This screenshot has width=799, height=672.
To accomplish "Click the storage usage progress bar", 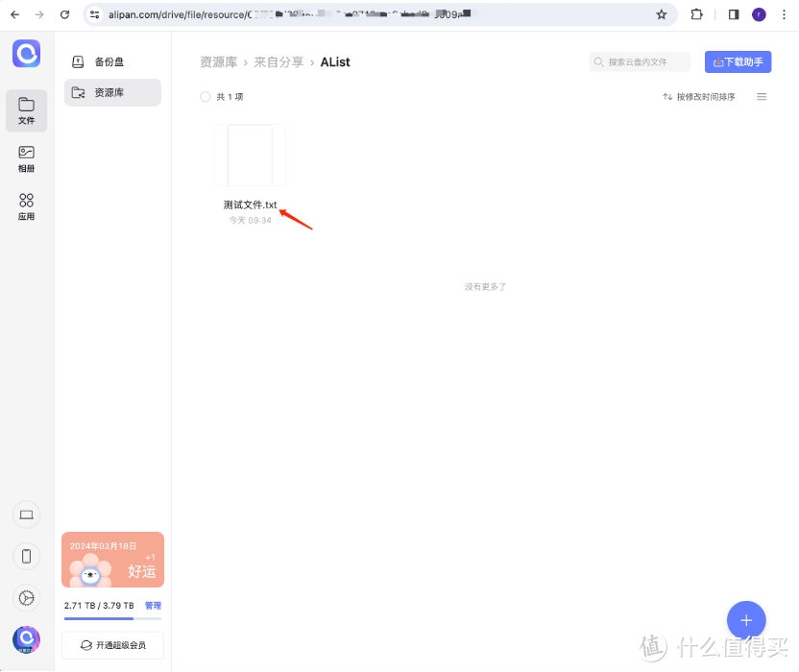I will pyautogui.click(x=112, y=618).
